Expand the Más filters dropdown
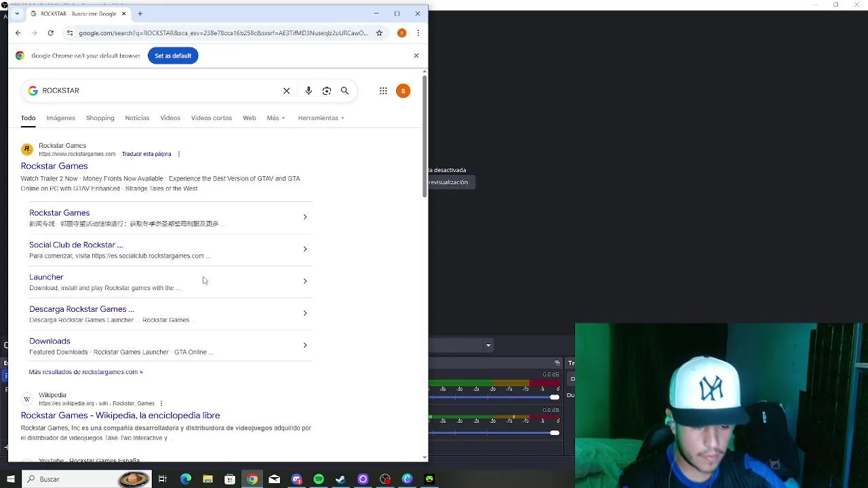The width and height of the screenshot is (868, 488). (275, 118)
